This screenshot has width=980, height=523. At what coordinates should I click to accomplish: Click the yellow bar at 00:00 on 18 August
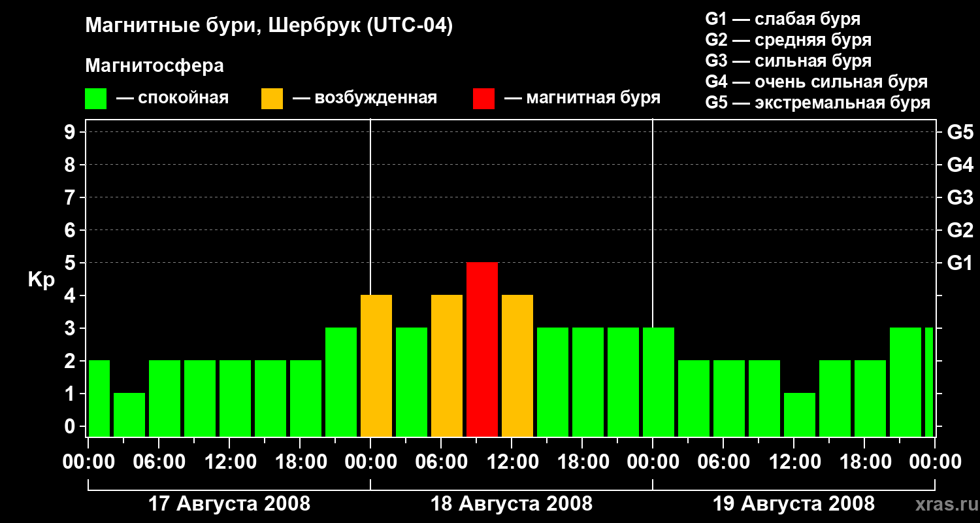(x=376, y=365)
